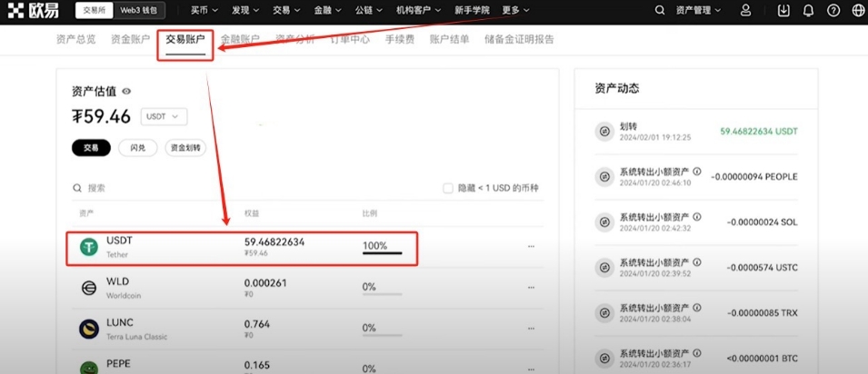Click the 0.764 LUNC balance value
Viewport: 868px width, 374px height.
click(257, 324)
